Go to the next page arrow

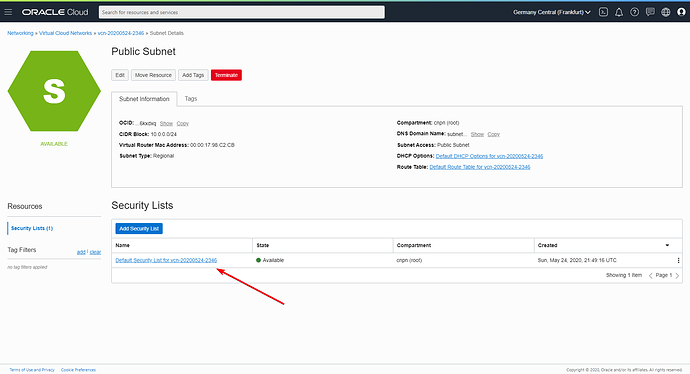[x=677, y=275]
